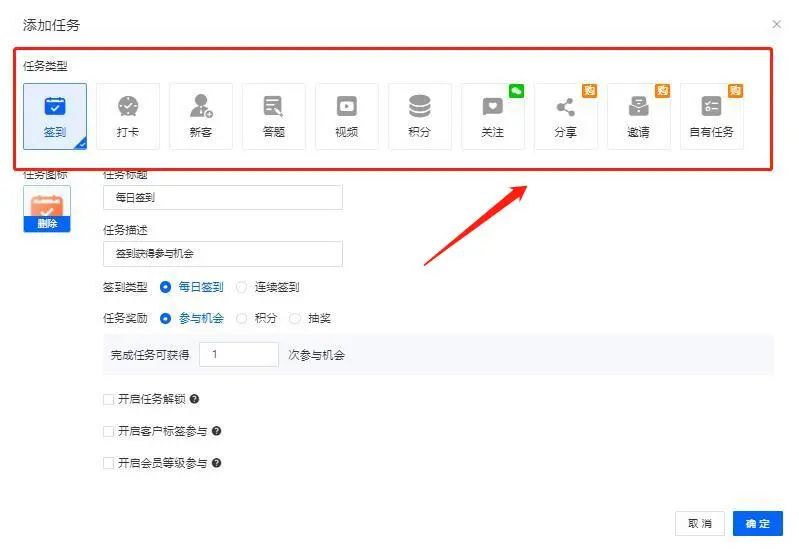
Task: Pick the 分享 task type
Action: click(566, 116)
